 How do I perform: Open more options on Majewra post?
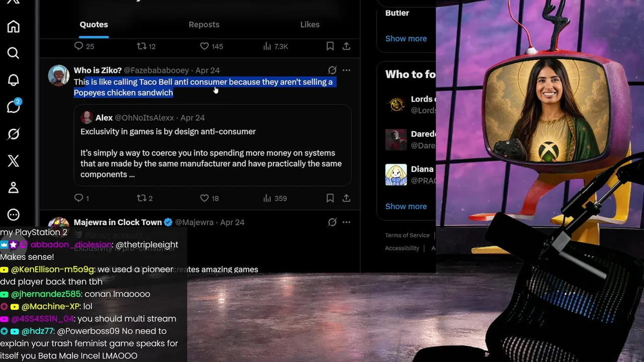click(346, 222)
